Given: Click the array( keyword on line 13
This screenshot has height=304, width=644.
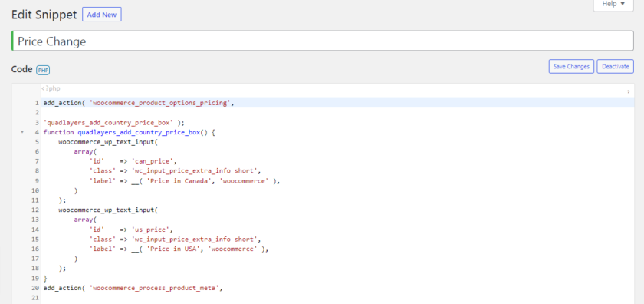Looking at the screenshot, I should [x=85, y=220].
